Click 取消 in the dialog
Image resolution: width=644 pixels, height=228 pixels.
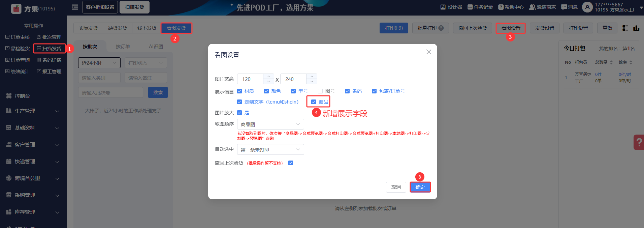pos(396,187)
